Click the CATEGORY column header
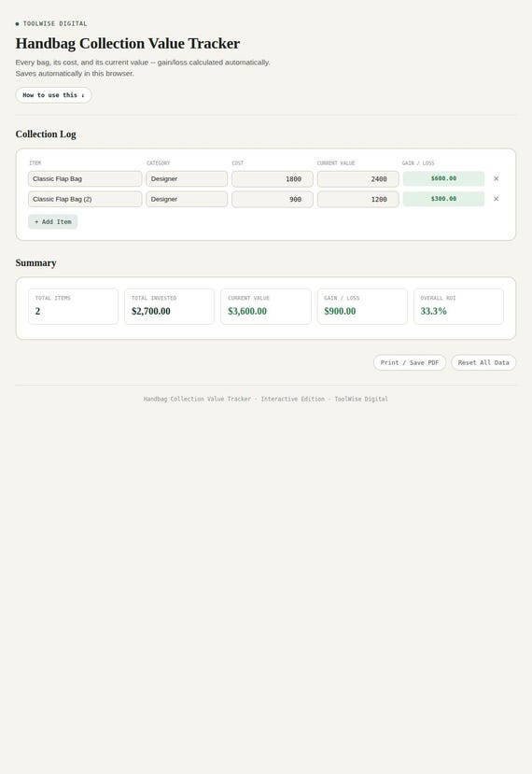The image size is (532, 774). tap(158, 162)
